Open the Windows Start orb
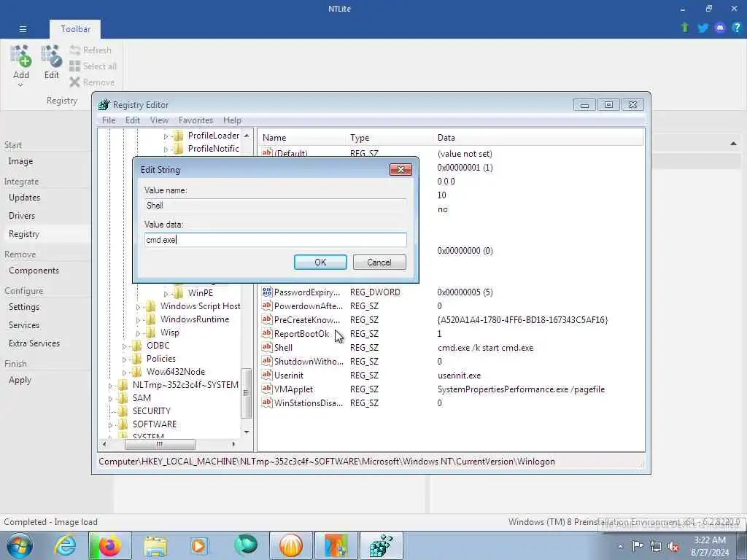Screen dimensions: 747x560 19,545
